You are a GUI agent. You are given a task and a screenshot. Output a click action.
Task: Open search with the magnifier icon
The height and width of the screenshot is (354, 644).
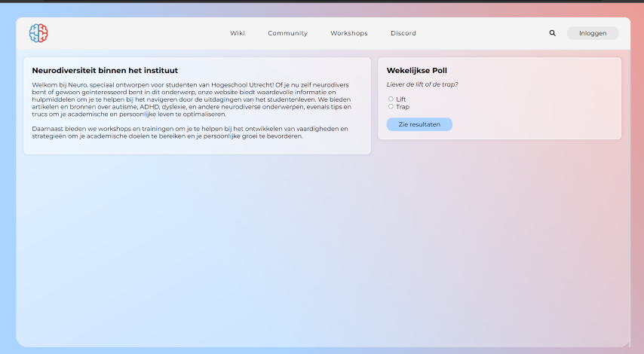click(552, 33)
